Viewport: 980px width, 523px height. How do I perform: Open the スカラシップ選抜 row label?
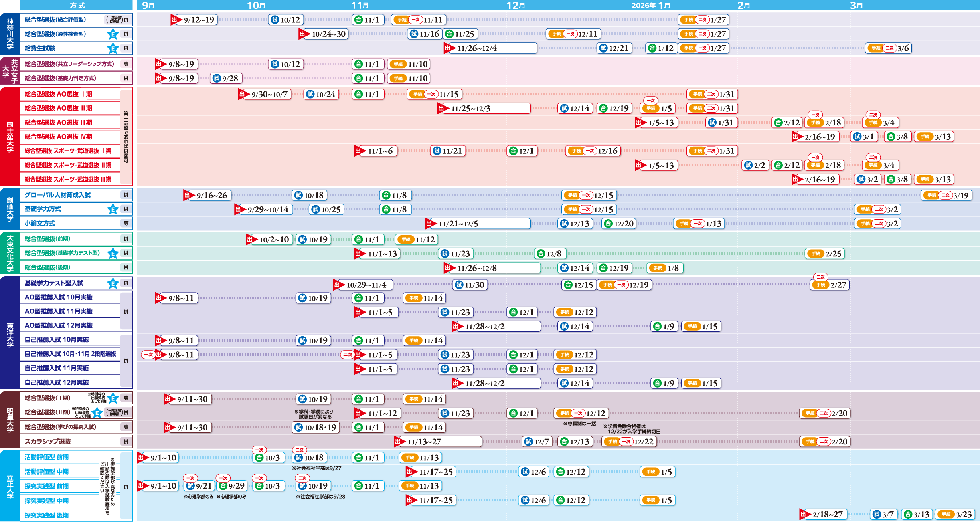pyautogui.click(x=48, y=442)
